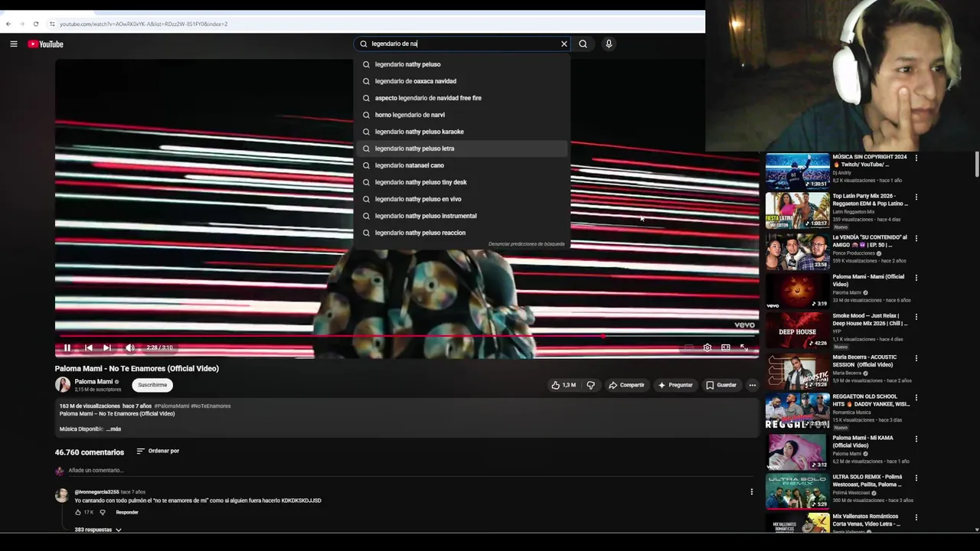The height and width of the screenshot is (551, 980).
Task: Dislike the comment by @ivonnegarcia3255
Action: click(103, 512)
